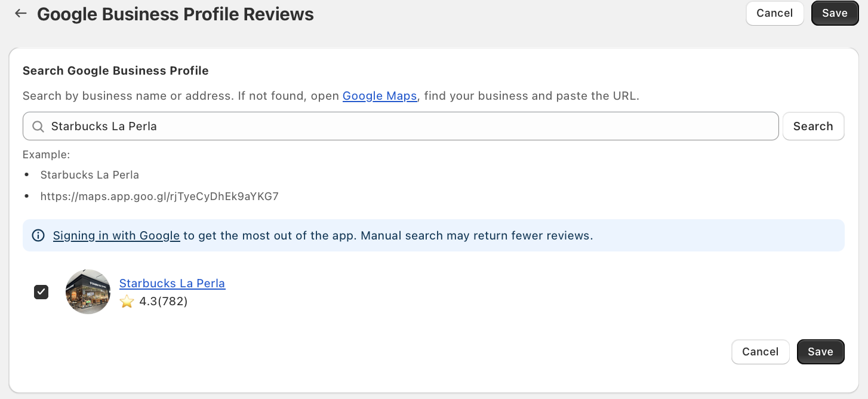
Task: Click the example text 'Starbucks La Perla'
Action: tap(90, 175)
